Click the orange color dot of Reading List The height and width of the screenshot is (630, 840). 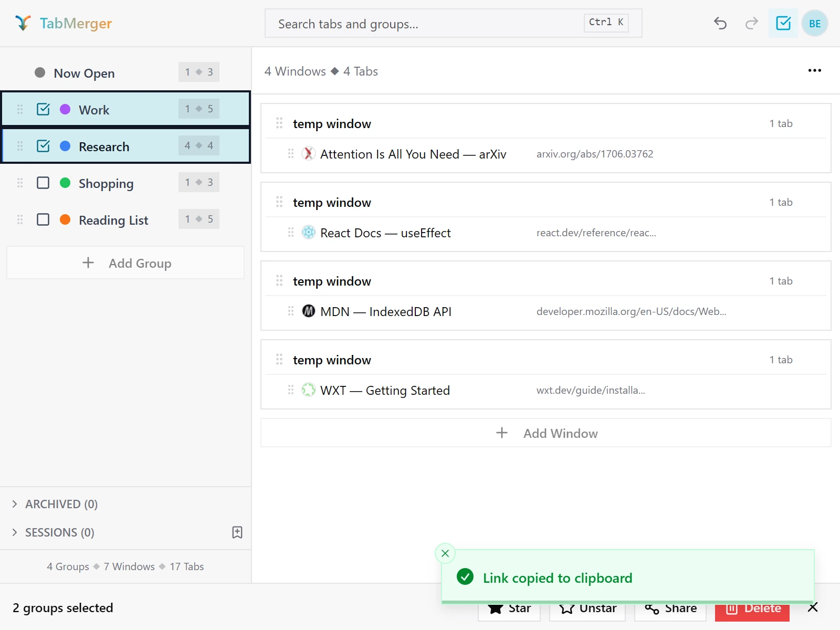coord(65,219)
